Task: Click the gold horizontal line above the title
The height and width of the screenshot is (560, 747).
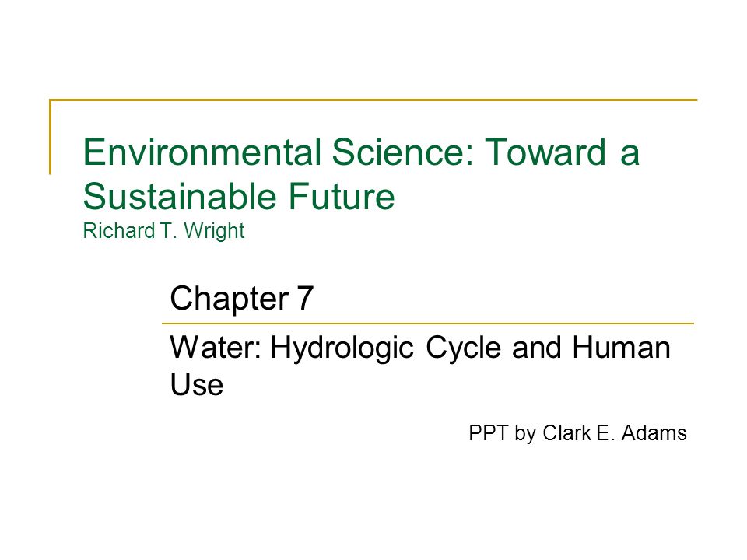Action: click(373, 100)
